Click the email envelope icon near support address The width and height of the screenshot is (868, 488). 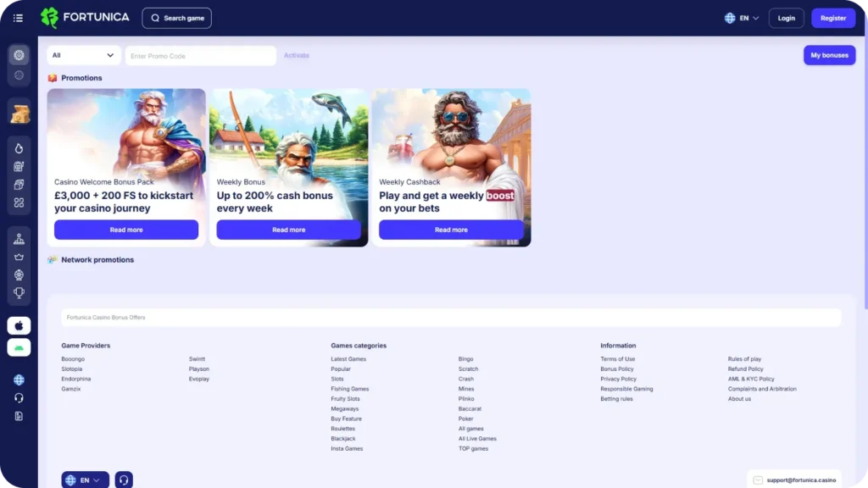pyautogui.click(x=758, y=480)
